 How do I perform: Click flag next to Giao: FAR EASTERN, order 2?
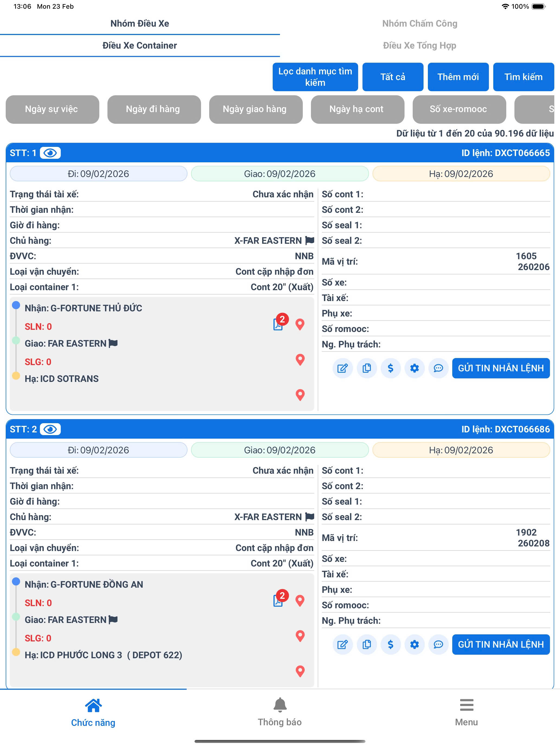[x=113, y=620]
